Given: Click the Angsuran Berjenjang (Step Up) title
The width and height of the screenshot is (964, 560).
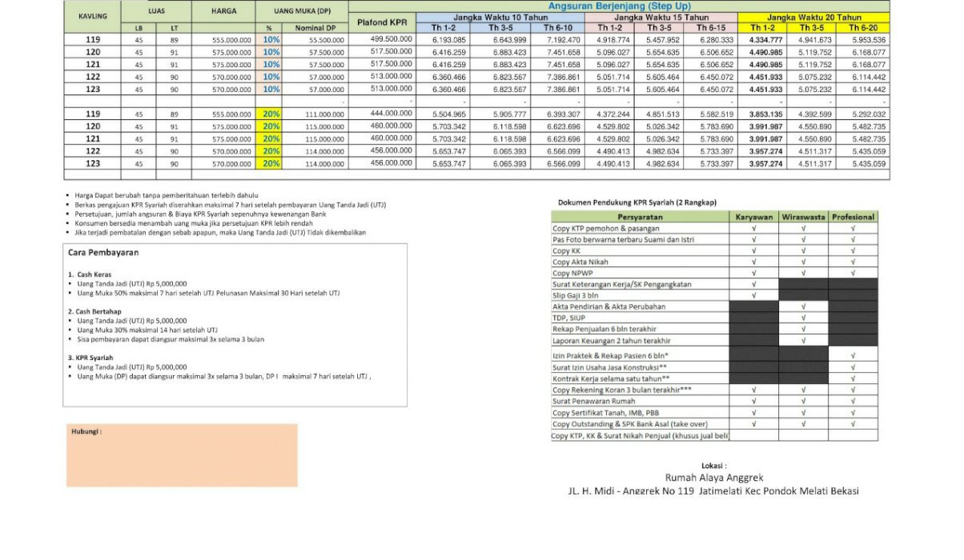Looking at the screenshot, I should (619, 6).
